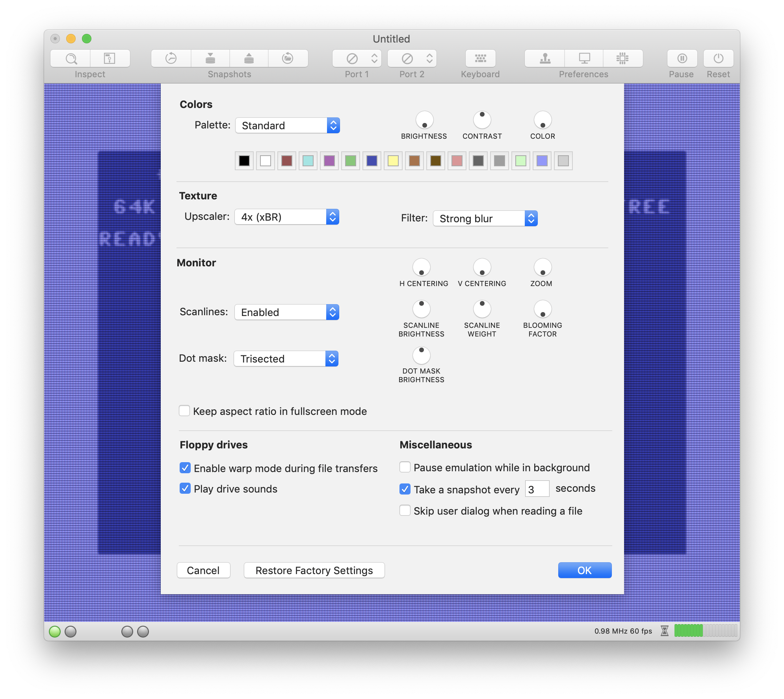Screen dimensions: 784x699
Task: Click the second Inspect toolbar icon beside the magnifier
Action: point(110,59)
